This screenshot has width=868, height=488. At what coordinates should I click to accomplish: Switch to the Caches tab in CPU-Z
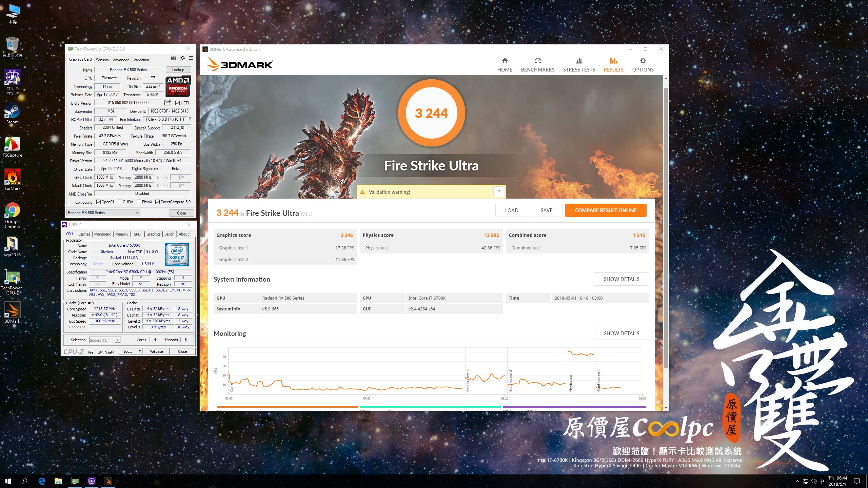point(84,234)
